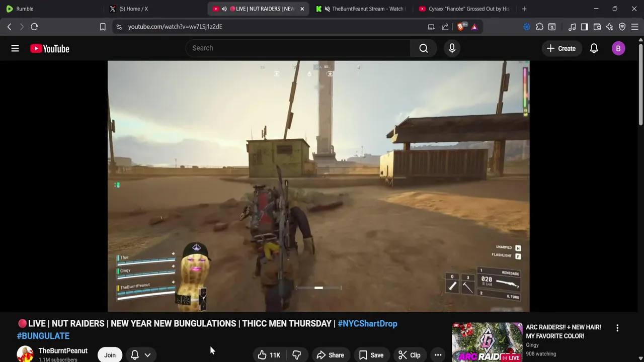Viewport: 644px width, 362px height.
Task: Toggle the channel notification bell
Action: tap(135, 355)
